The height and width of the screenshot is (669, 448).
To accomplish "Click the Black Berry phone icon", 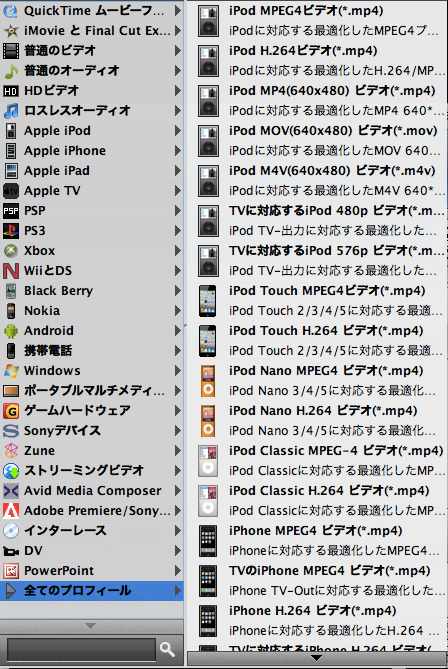I will pyautogui.click(x=10, y=291).
